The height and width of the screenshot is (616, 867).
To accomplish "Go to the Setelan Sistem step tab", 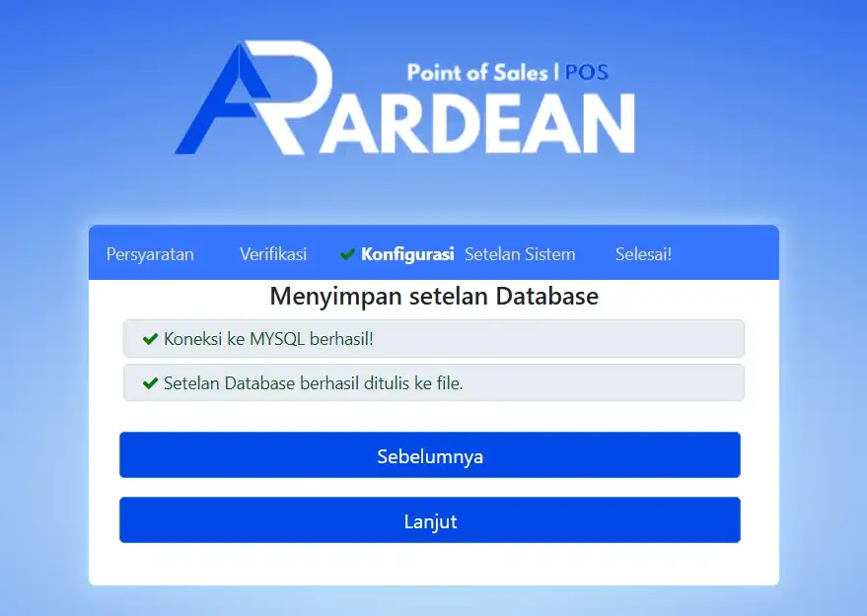I will coord(520,254).
